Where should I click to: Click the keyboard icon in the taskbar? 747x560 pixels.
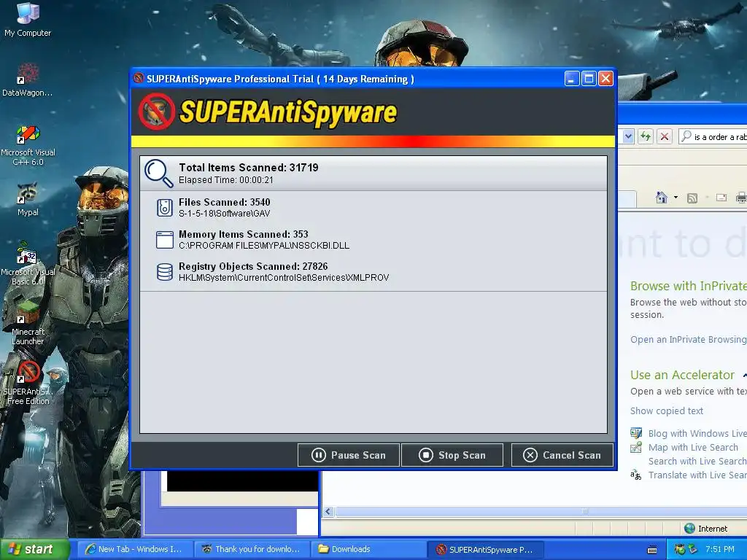[x=652, y=550]
